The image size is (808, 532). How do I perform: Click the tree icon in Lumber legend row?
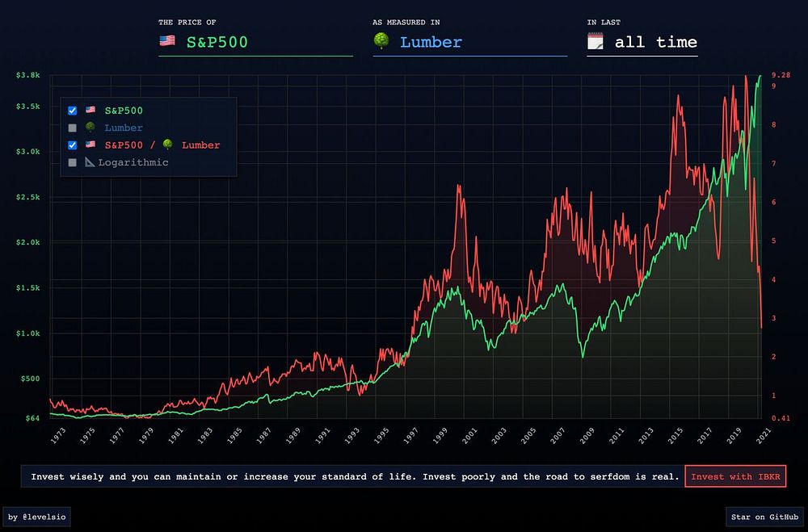pos(90,127)
